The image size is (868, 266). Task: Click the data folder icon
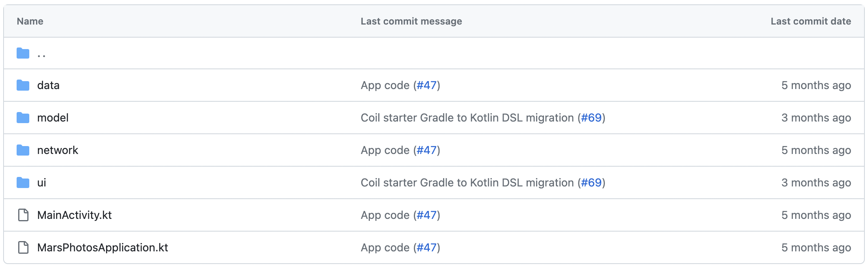coord(23,85)
